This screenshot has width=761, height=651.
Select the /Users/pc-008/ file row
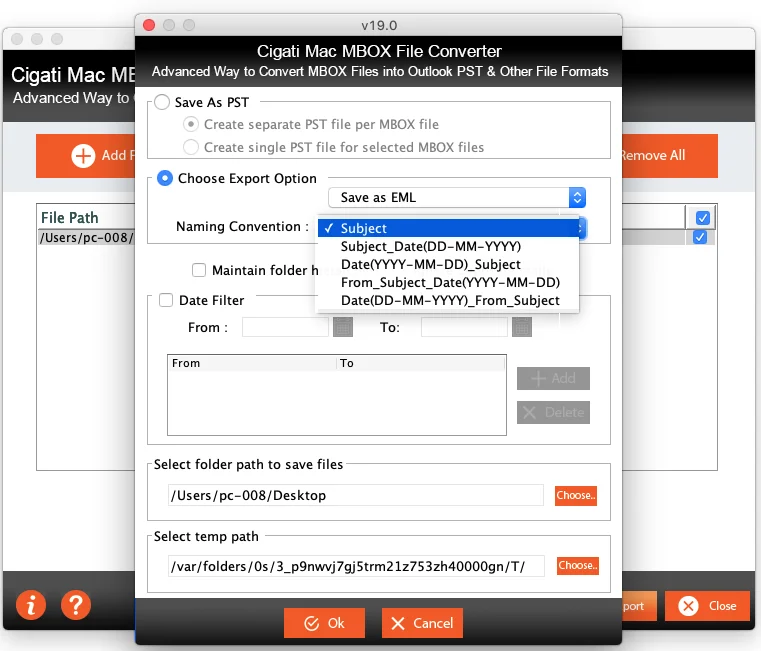click(x=86, y=237)
